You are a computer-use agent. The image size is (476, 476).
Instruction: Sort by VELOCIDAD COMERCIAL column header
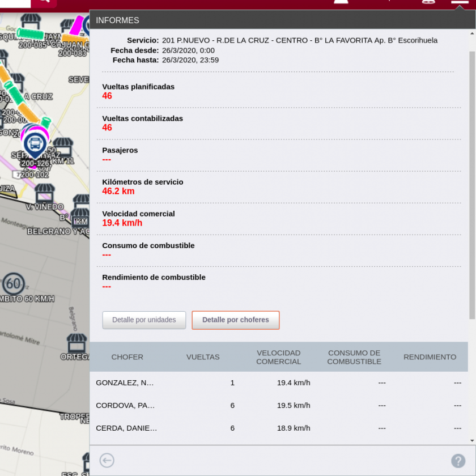278,357
